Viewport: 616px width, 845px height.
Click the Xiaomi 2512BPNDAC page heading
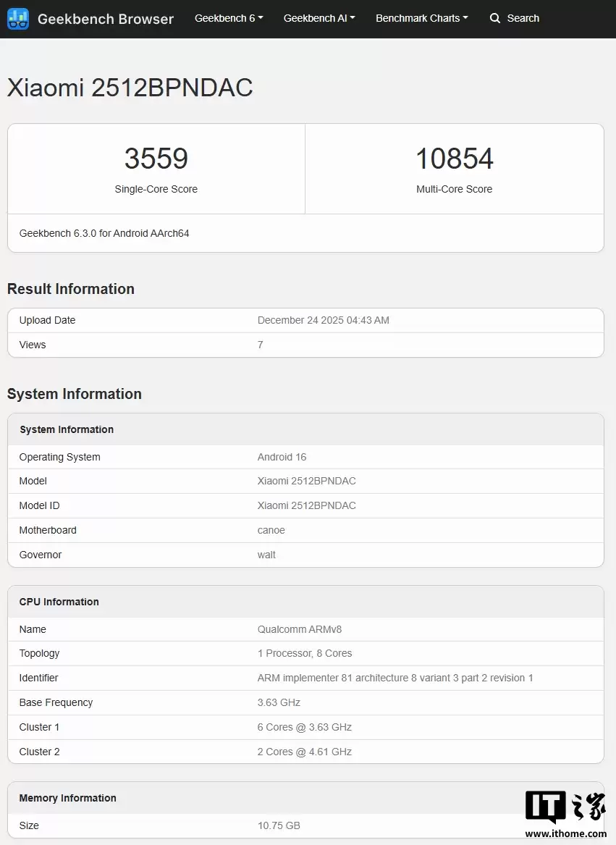point(130,87)
